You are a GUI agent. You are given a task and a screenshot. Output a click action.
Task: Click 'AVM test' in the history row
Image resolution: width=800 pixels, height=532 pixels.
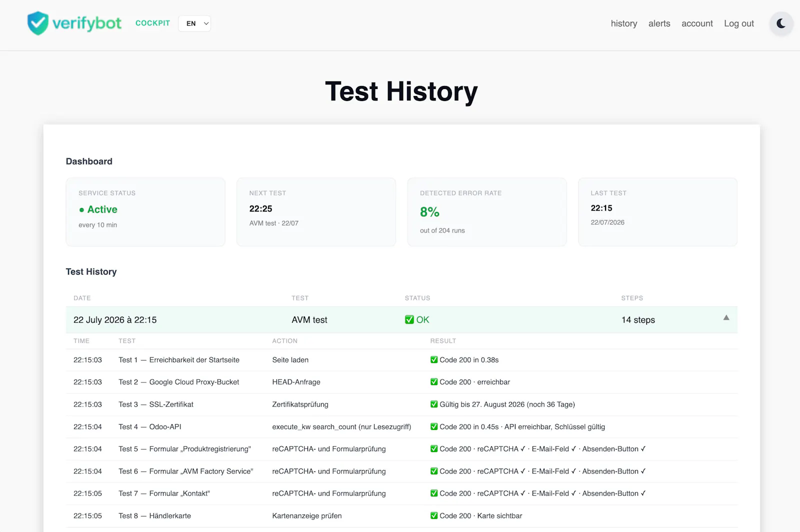(x=309, y=320)
